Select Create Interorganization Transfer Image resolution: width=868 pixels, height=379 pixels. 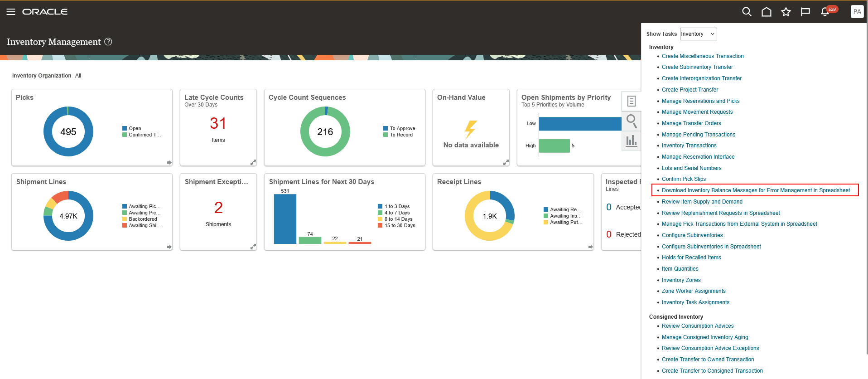coord(702,78)
